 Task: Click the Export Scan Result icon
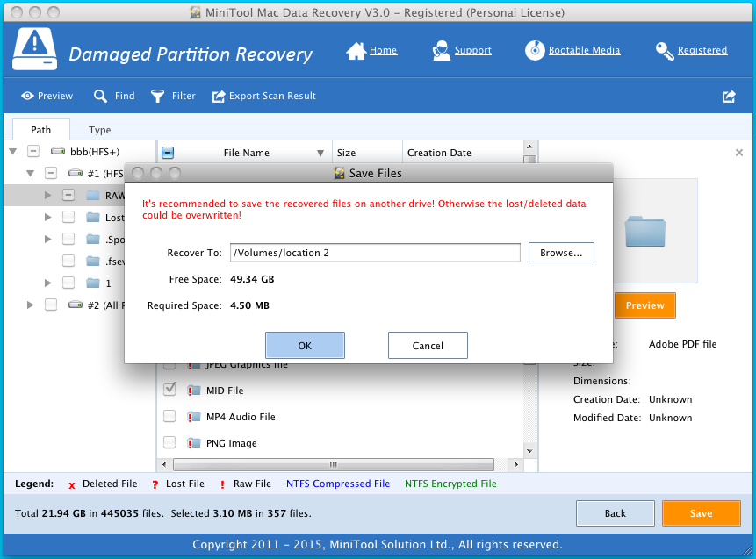[219, 97]
